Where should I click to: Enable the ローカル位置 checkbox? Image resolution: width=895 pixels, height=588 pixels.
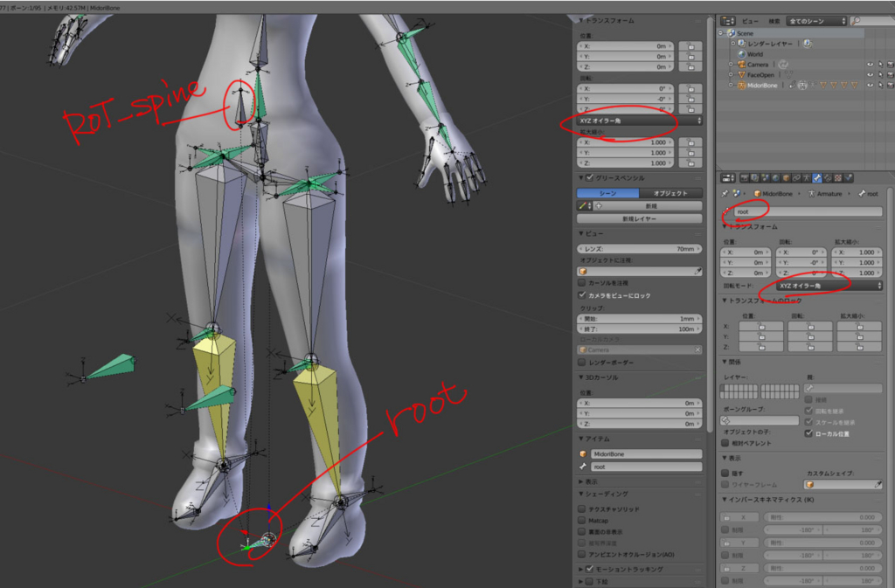coord(808,433)
